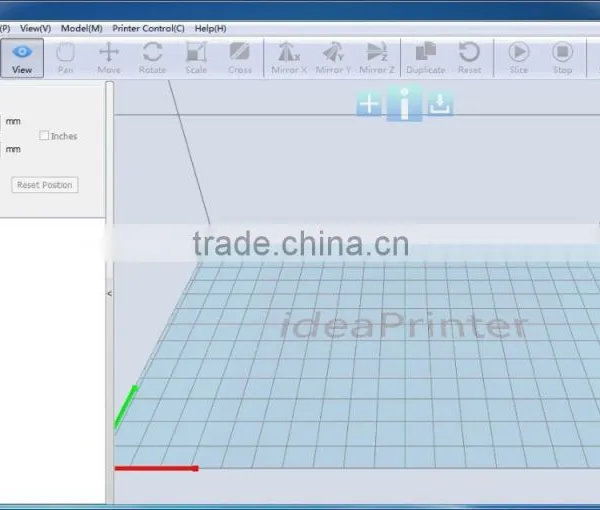
Task: Apply Mirror Z to model
Action: tap(377, 58)
